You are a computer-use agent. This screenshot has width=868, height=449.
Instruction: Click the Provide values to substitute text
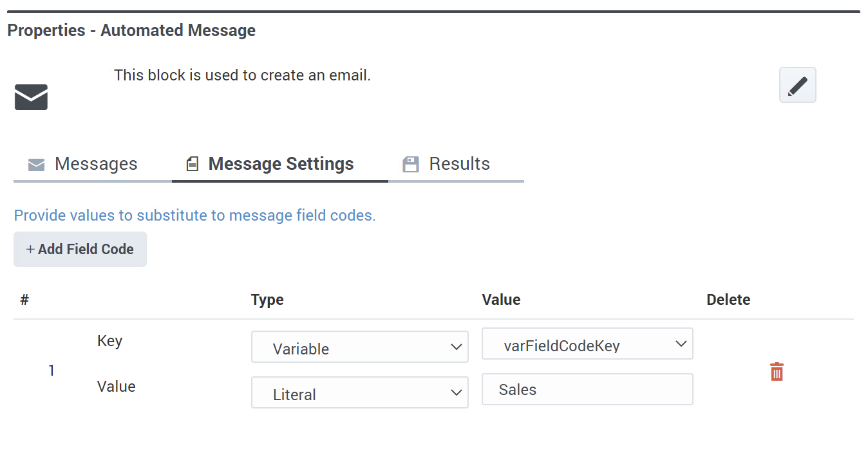tap(194, 215)
